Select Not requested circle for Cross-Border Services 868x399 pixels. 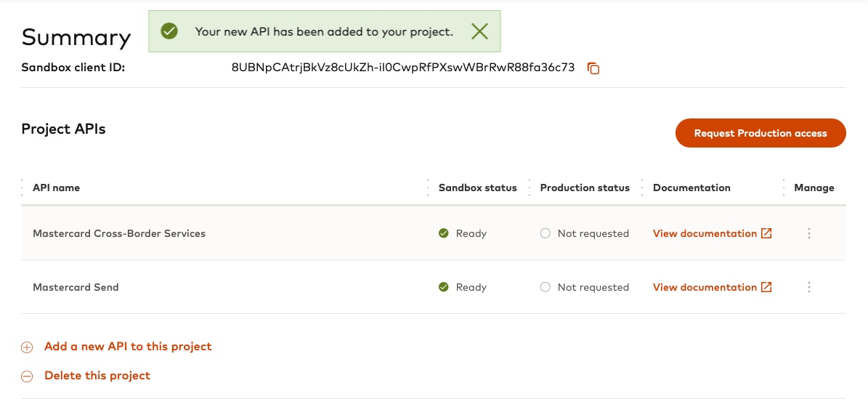[545, 233]
